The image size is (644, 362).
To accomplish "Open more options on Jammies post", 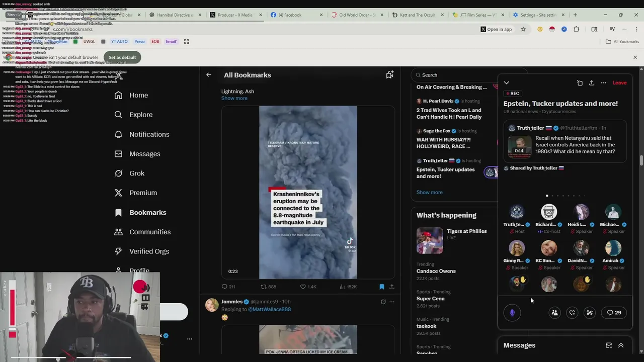I will (x=392, y=302).
